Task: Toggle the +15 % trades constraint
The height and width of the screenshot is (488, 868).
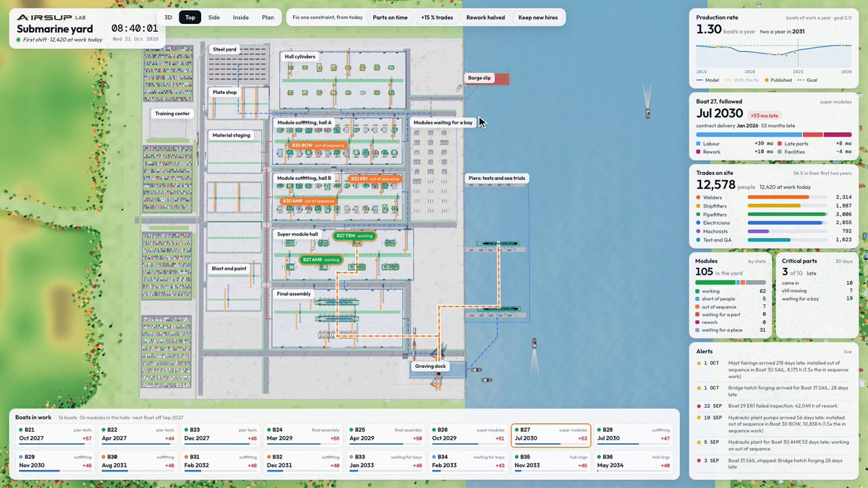Action: pyautogui.click(x=436, y=17)
